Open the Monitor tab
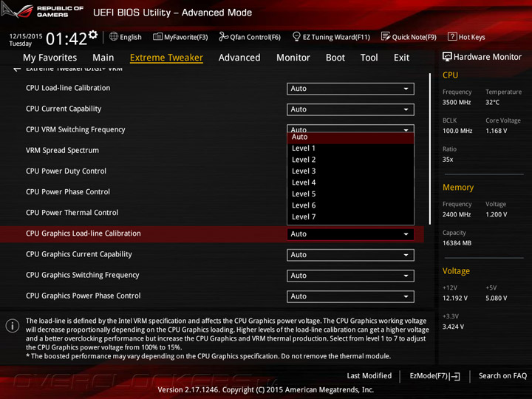Viewport: 532px width, 399px height. click(293, 58)
